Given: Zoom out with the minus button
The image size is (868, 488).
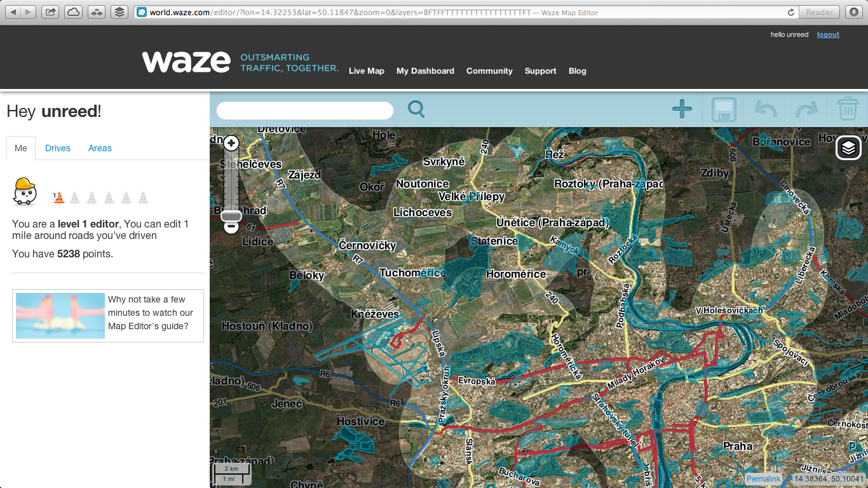Looking at the screenshot, I should click(231, 226).
